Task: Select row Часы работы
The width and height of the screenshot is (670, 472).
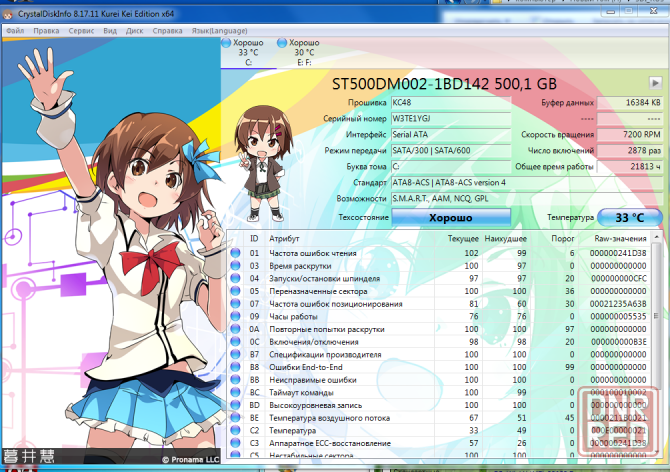Action: pyautogui.click(x=440, y=316)
